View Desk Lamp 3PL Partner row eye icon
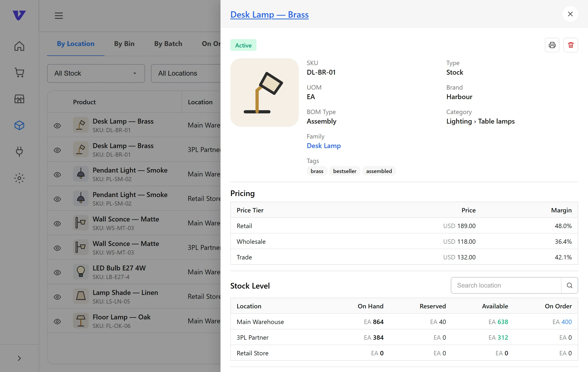 pyautogui.click(x=57, y=150)
